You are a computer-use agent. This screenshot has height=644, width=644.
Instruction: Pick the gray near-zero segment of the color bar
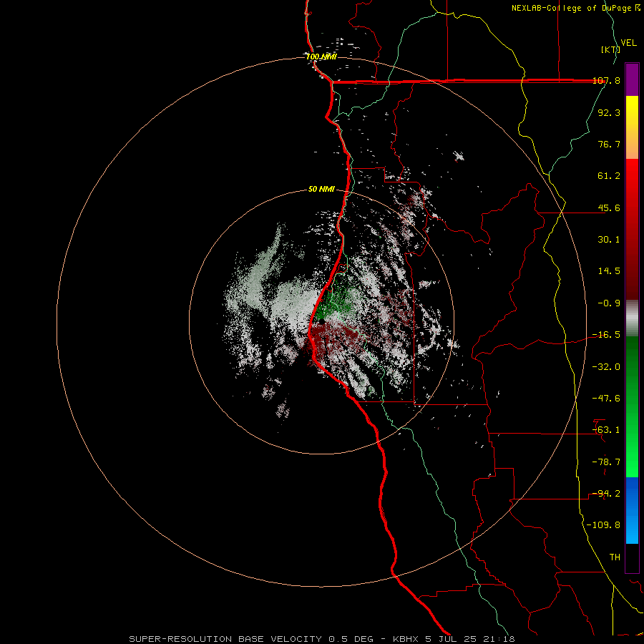(632, 318)
